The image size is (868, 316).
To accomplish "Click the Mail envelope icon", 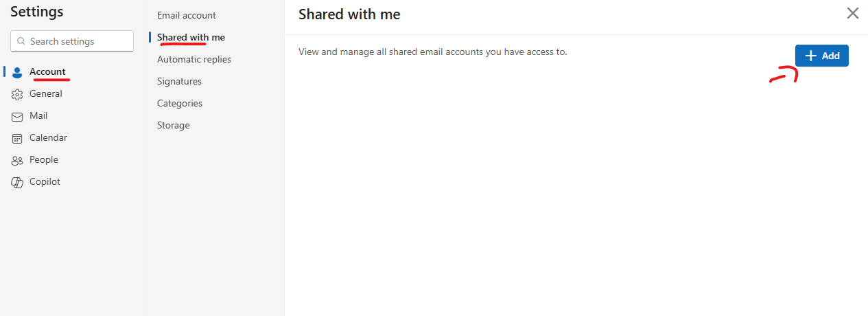I will point(18,116).
